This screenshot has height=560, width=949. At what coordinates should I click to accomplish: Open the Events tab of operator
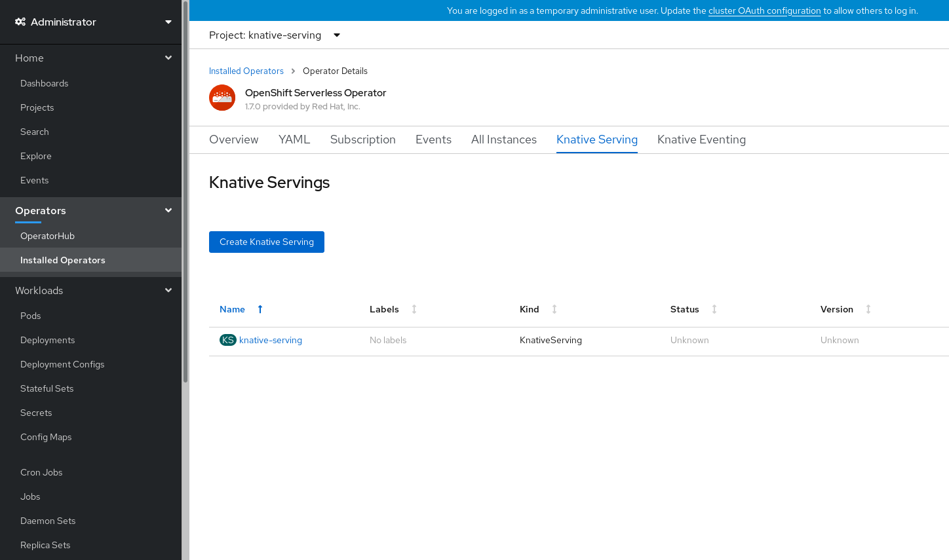[433, 140]
